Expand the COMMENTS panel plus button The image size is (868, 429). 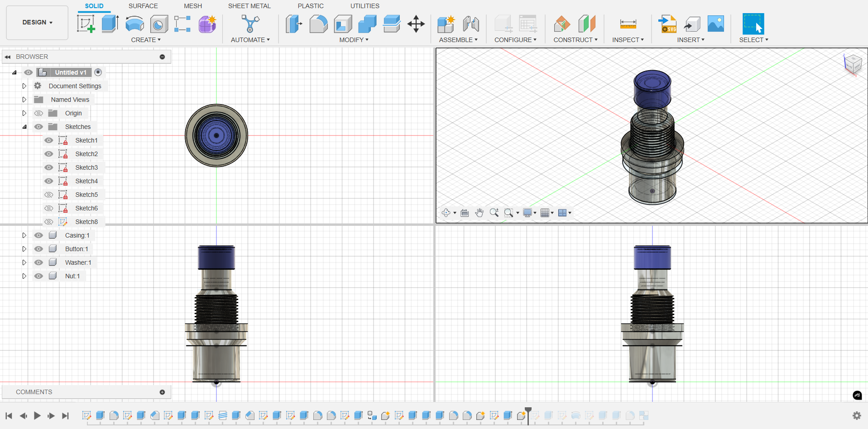(162, 392)
